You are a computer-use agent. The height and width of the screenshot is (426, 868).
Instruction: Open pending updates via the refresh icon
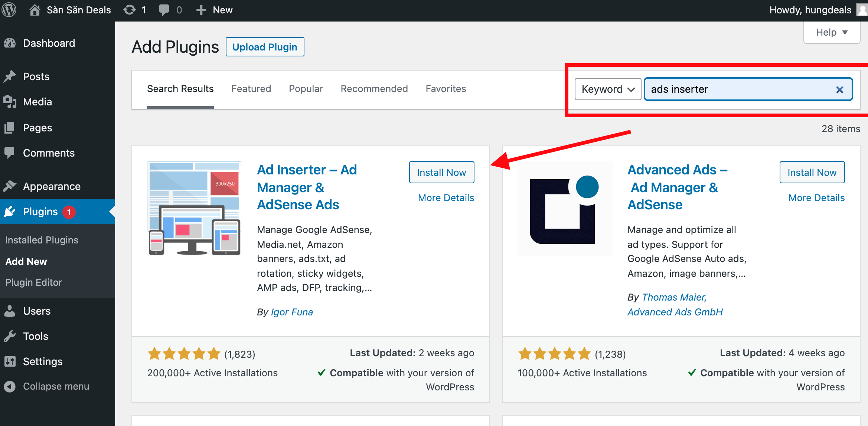[130, 10]
